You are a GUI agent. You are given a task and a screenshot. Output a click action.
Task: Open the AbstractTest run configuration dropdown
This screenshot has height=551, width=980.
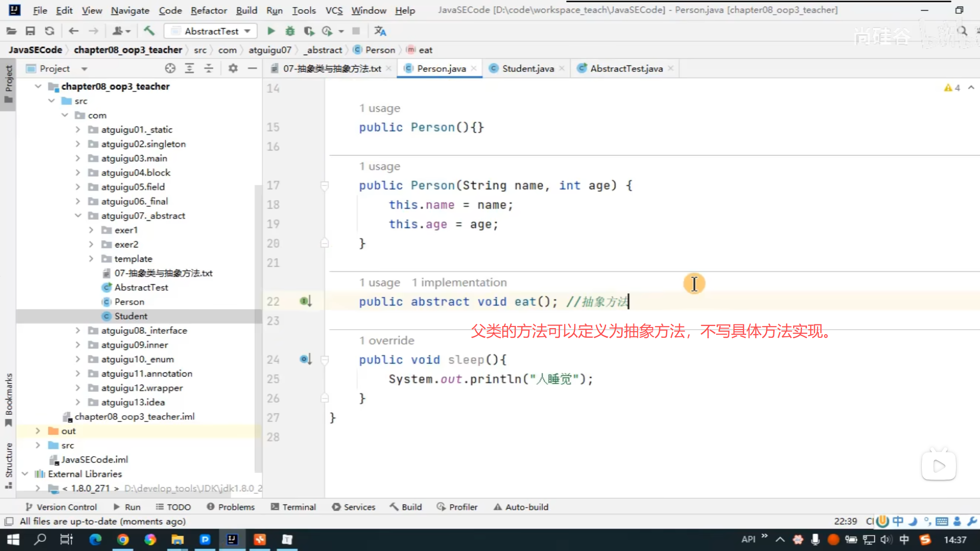point(211,31)
